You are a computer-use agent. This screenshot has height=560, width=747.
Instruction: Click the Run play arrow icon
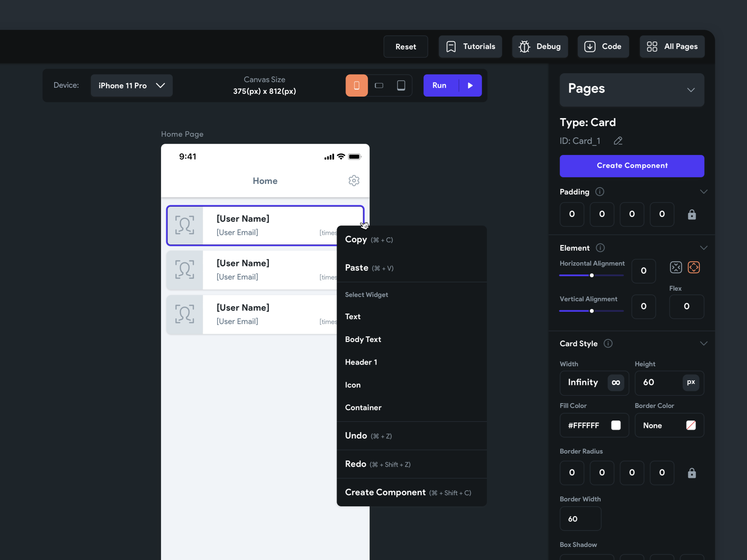(470, 85)
